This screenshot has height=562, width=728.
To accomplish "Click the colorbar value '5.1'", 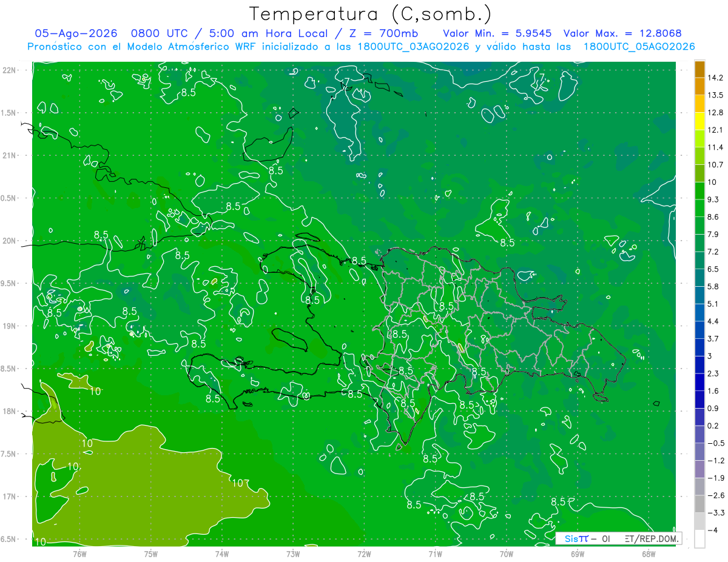I will [x=713, y=304].
